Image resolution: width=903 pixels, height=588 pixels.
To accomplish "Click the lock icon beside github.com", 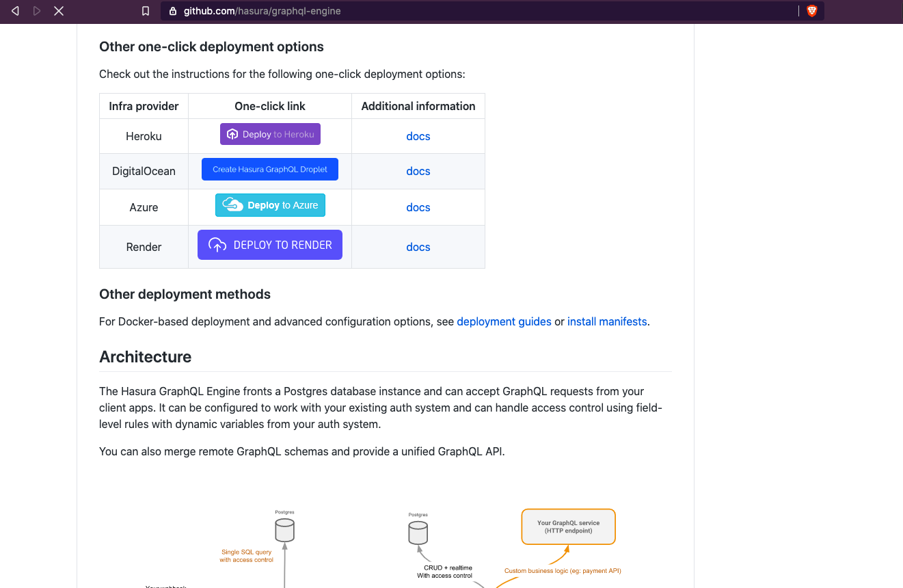I will click(172, 11).
